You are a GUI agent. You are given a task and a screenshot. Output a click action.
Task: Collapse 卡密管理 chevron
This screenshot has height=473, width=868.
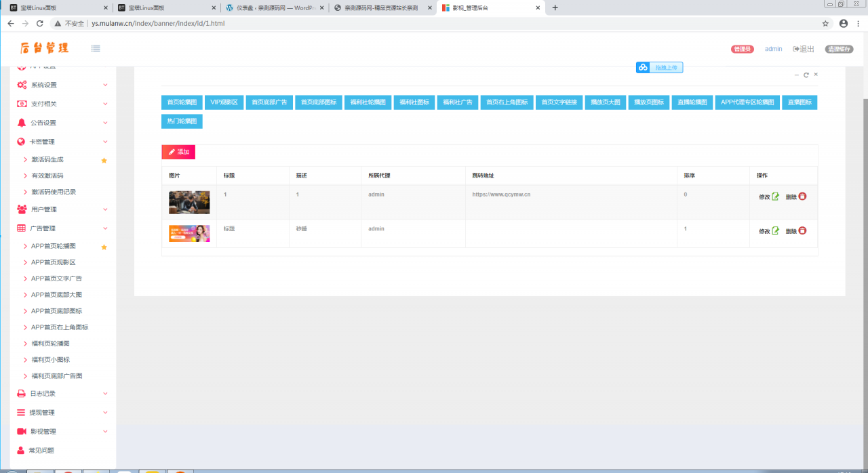[x=105, y=142]
